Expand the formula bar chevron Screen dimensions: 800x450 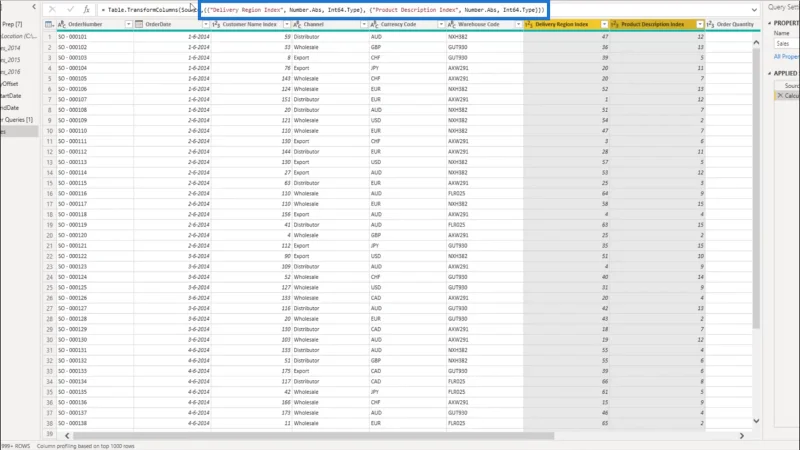pyautogui.click(x=754, y=10)
